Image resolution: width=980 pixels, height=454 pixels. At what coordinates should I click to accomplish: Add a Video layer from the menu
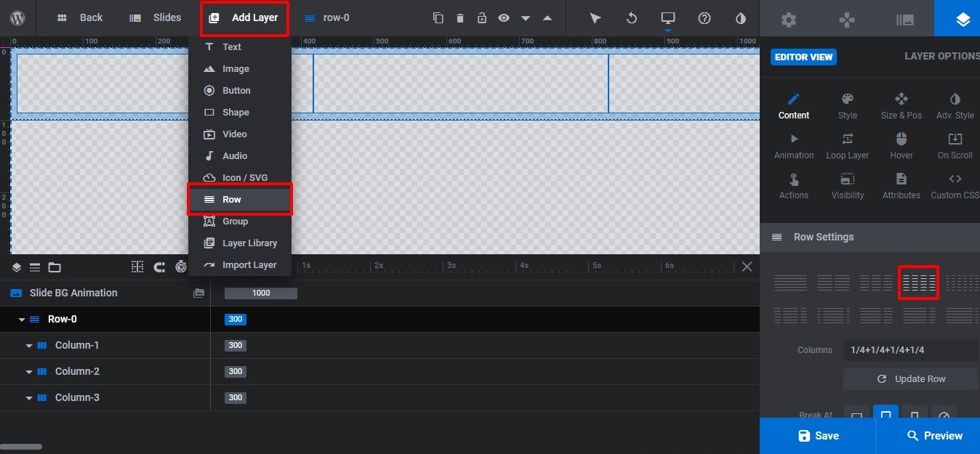pyautogui.click(x=240, y=134)
